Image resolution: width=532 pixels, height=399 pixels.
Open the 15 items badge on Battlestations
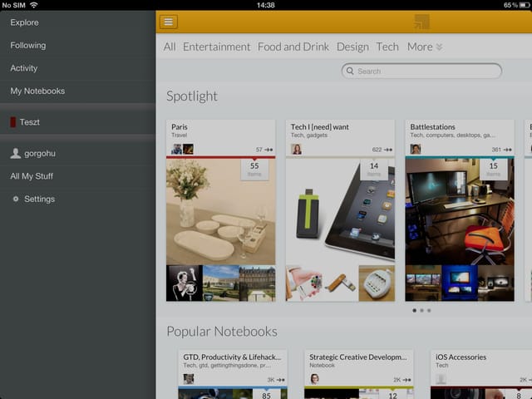coord(493,169)
